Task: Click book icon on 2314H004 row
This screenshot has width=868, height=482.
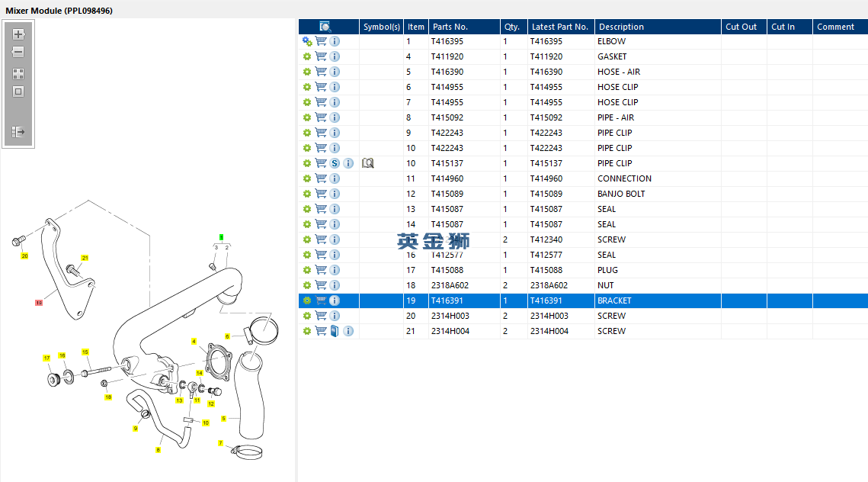Action: (x=335, y=331)
